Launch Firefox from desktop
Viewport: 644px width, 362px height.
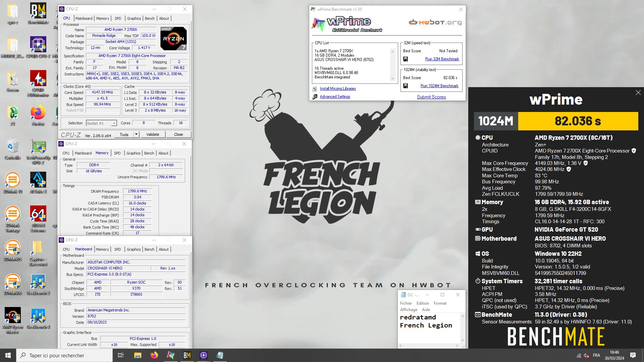(x=38, y=115)
